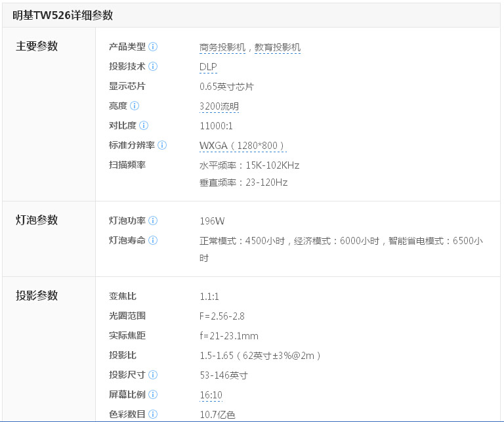Screen dimensions: 504x422
Task: Click the 主要参数 section title
Action: point(37,46)
